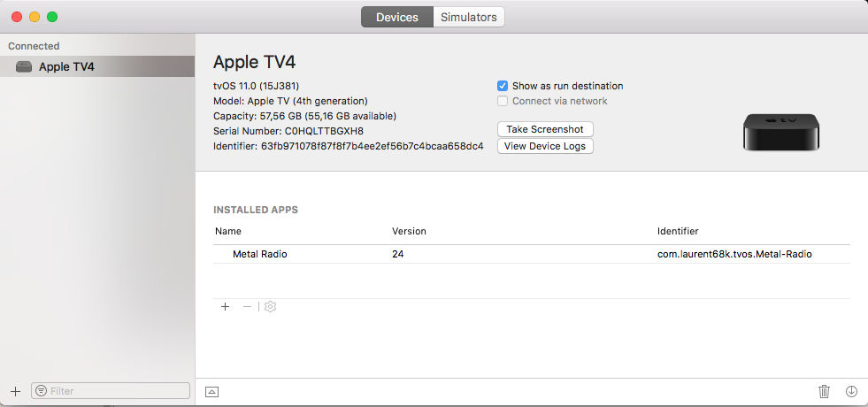Select the Metal Radio app row

click(532, 254)
